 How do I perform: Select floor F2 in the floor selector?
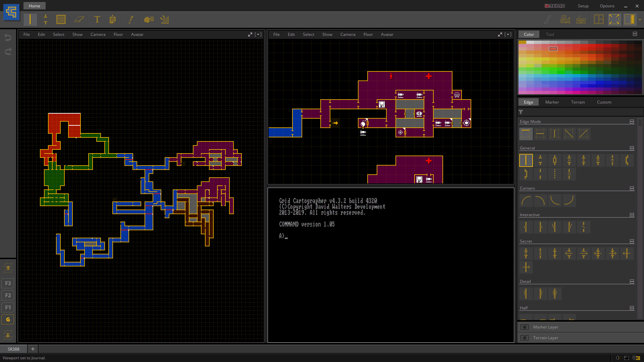(8, 295)
